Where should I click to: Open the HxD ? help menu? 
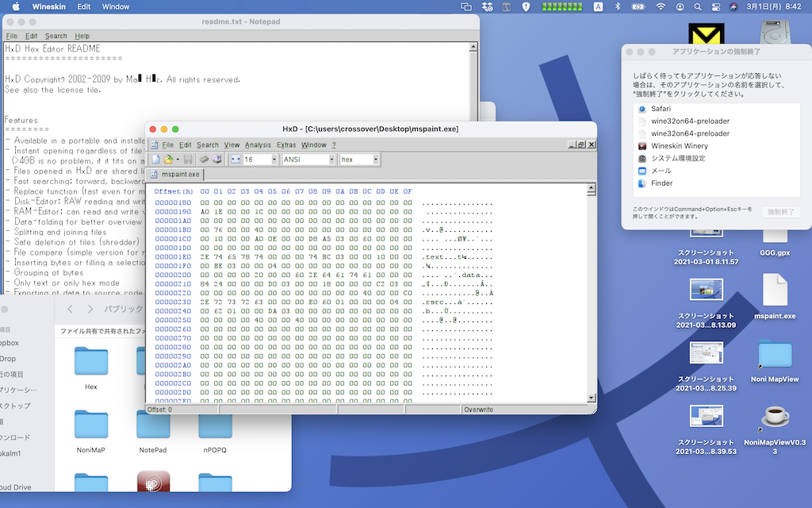click(x=334, y=145)
